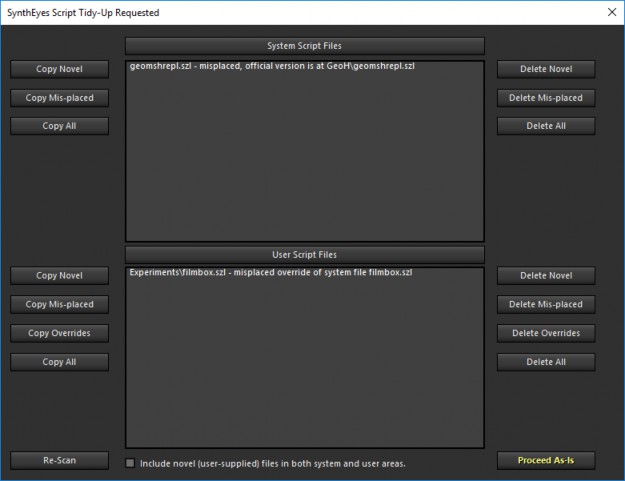Viewport: 625px width, 481px height.
Task: Click Delete Novel for System Script Files
Action: click(546, 69)
